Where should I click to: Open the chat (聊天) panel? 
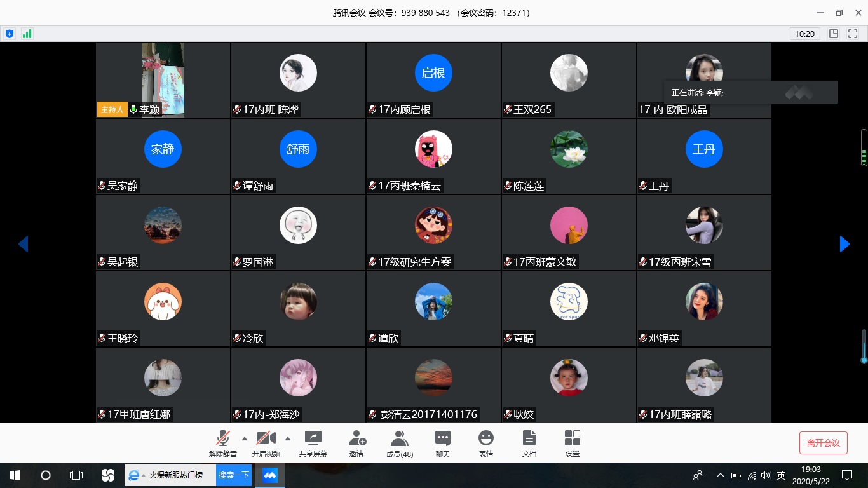tap(443, 443)
